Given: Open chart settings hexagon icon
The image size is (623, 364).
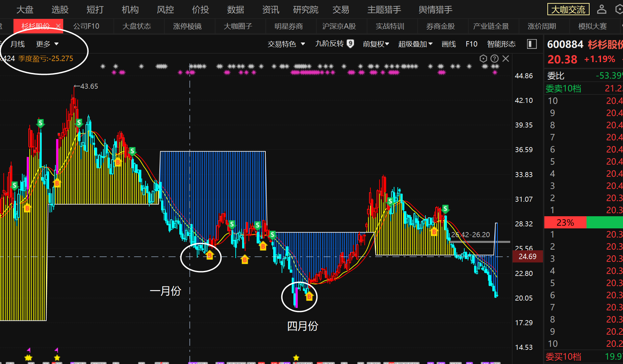Looking at the screenshot, I should (483, 59).
